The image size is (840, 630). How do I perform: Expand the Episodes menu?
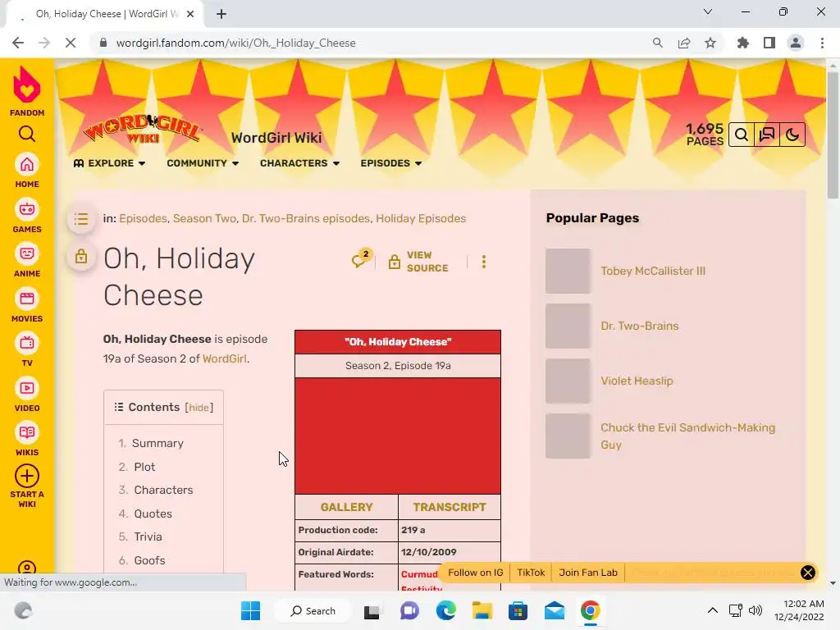point(391,163)
